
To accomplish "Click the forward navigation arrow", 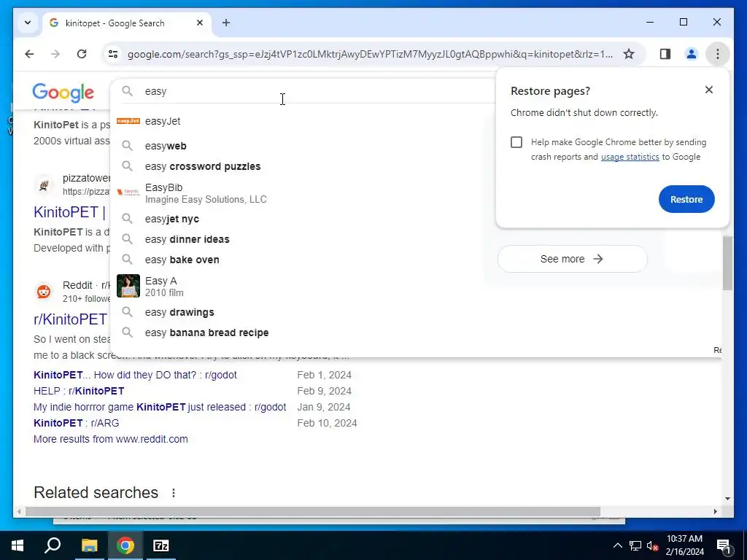I will pos(55,54).
